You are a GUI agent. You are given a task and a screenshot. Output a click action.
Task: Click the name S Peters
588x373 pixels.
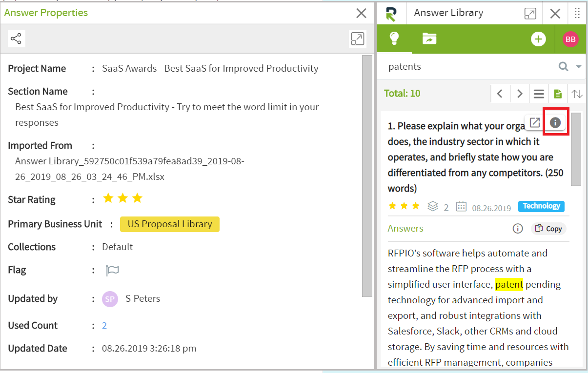tap(142, 299)
